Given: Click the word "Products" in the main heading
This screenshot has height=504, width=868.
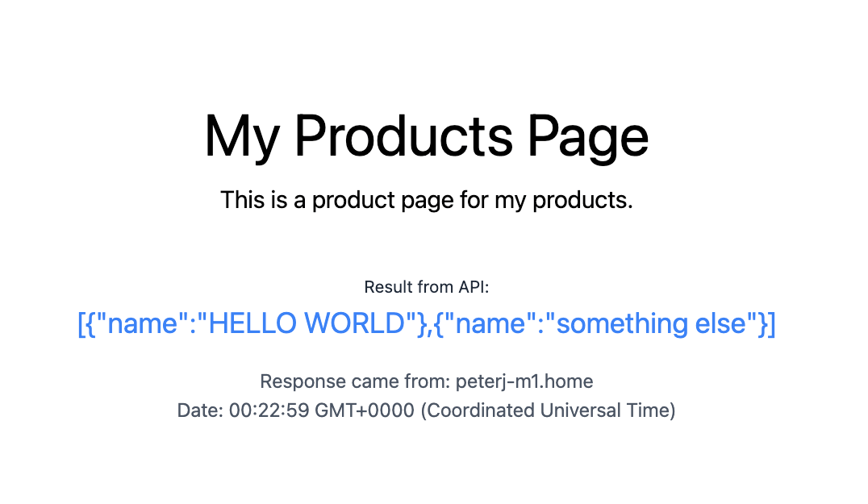Looking at the screenshot, I should [403, 136].
